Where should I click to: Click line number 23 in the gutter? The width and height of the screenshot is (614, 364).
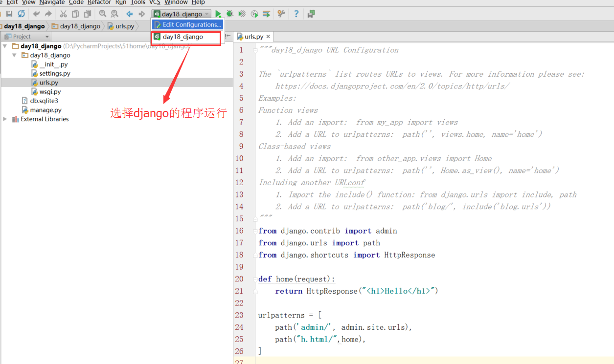239,315
